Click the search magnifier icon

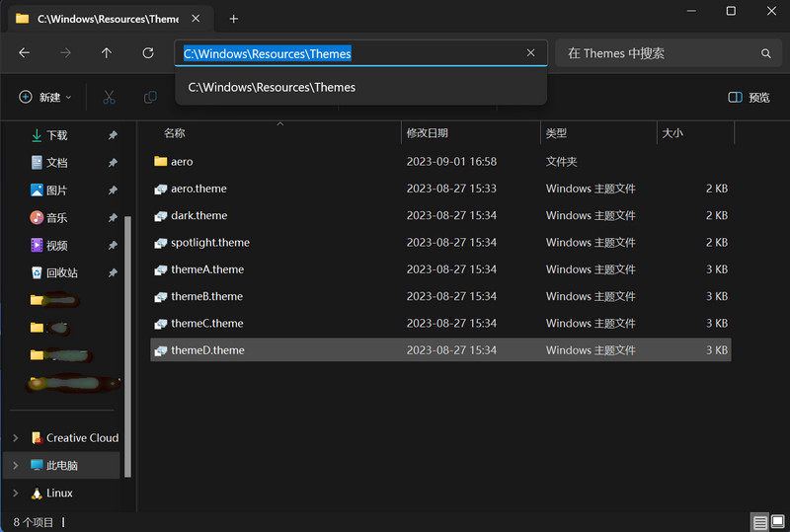[x=765, y=53]
